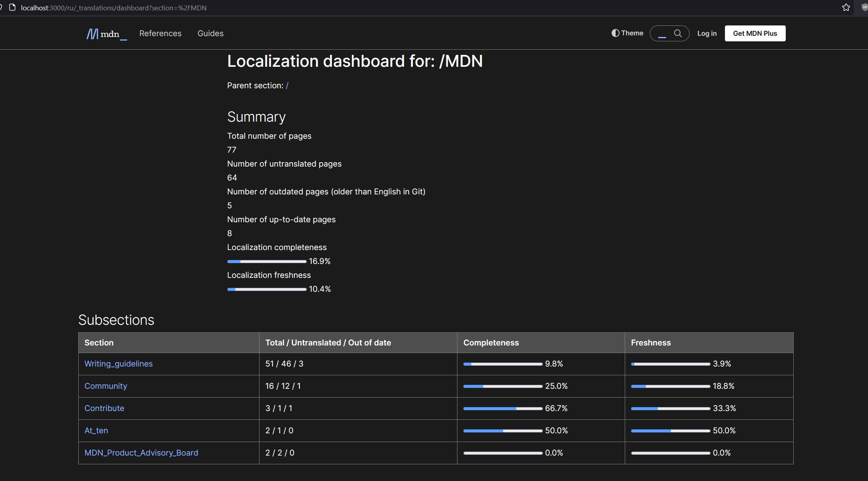Click At_ten freshness 50.0% bar
Viewport: 868px width, 481px height.
click(x=670, y=431)
